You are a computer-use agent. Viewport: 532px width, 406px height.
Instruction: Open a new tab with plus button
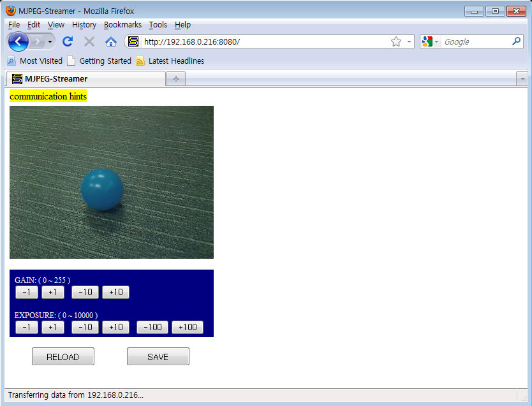point(176,79)
